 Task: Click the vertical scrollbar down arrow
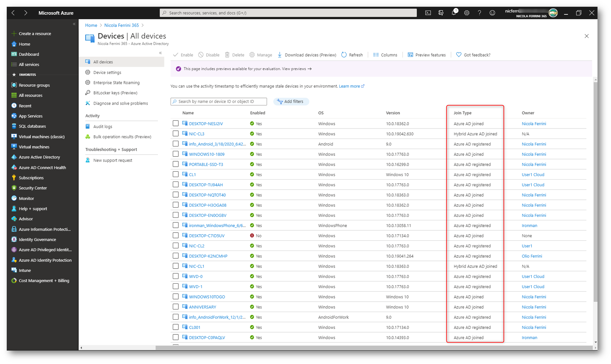[596, 342]
